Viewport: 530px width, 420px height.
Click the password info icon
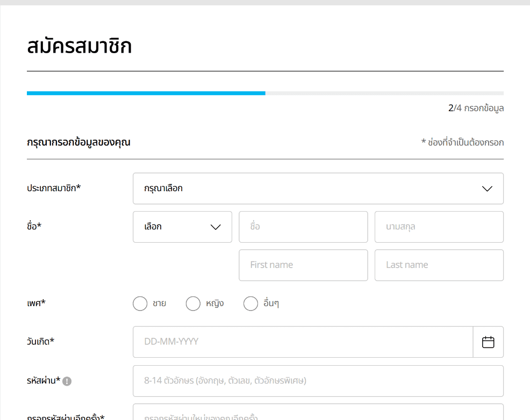click(x=67, y=381)
